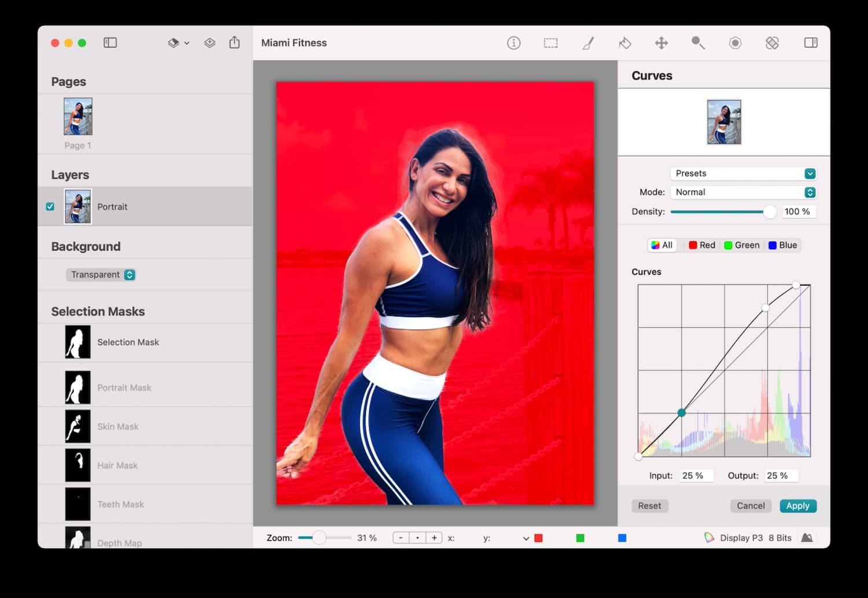Viewport: 868px width, 598px height.
Task: Click the Reset button
Action: click(649, 506)
